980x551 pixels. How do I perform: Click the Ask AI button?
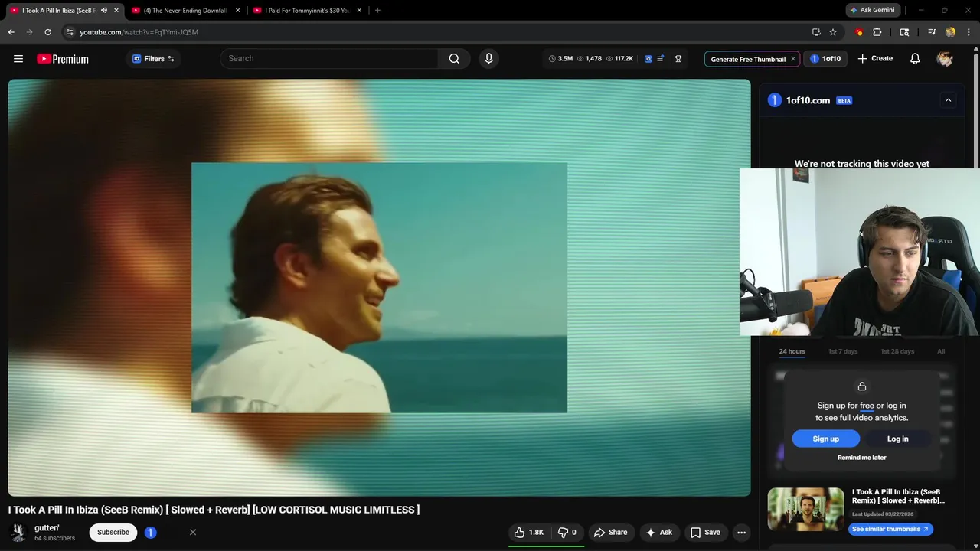coord(658,533)
